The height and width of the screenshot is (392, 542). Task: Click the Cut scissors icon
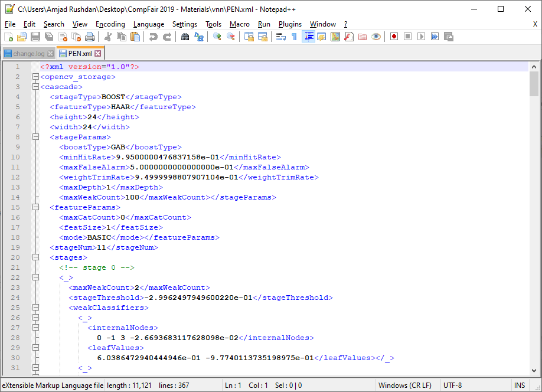tap(108, 37)
